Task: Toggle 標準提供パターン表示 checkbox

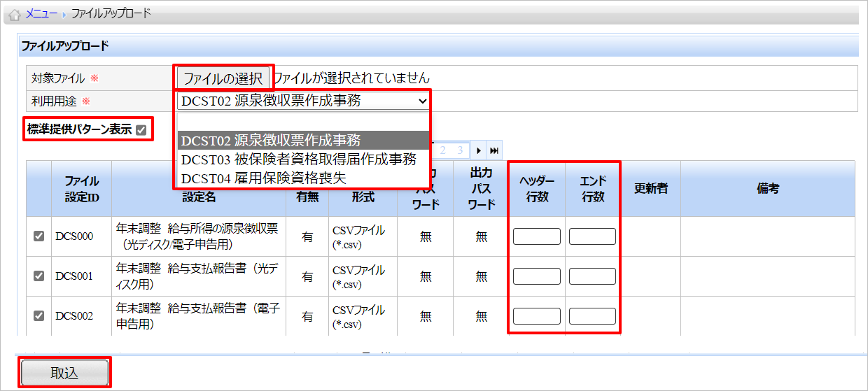Action: [x=142, y=129]
